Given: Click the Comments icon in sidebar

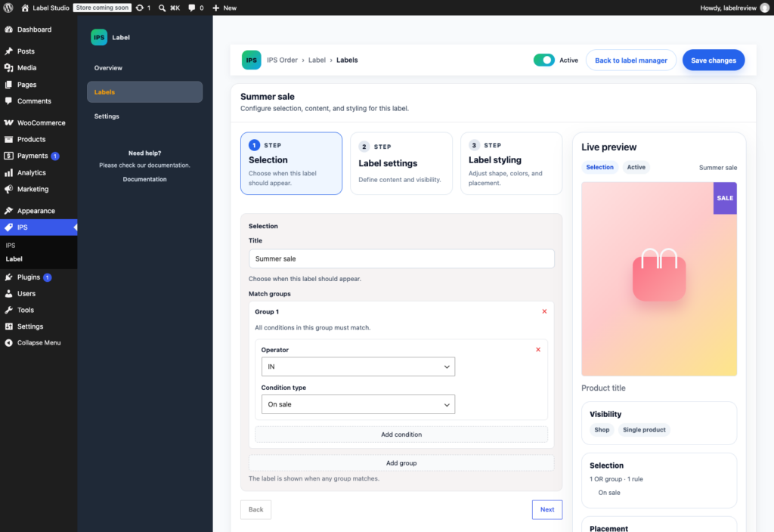Looking at the screenshot, I should [x=8, y=101].
